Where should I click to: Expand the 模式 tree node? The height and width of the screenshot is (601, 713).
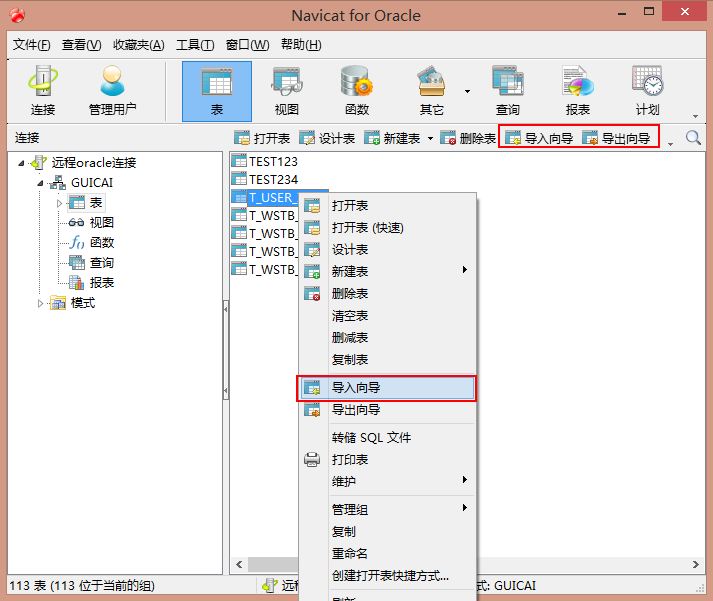tap(40, 303)
